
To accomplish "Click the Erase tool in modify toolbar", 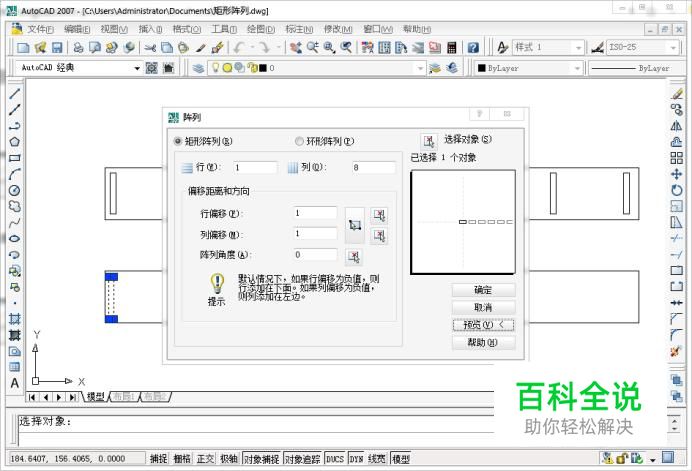I will point(677,93).
